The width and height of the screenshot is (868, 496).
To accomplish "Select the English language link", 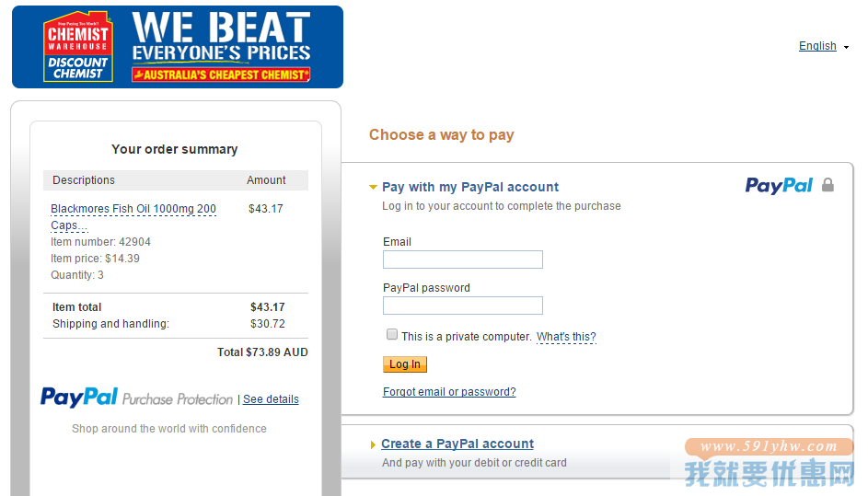I will tap(817, 46).
